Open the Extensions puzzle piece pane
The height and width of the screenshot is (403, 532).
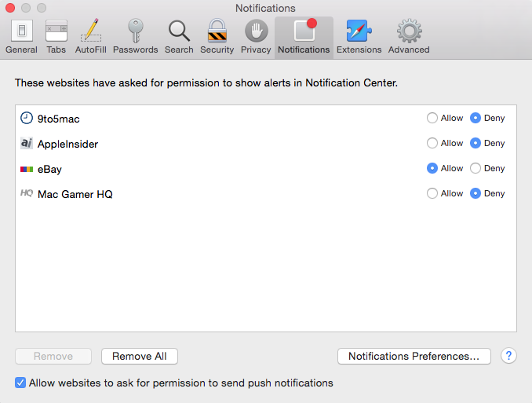(x=359, y=37)
